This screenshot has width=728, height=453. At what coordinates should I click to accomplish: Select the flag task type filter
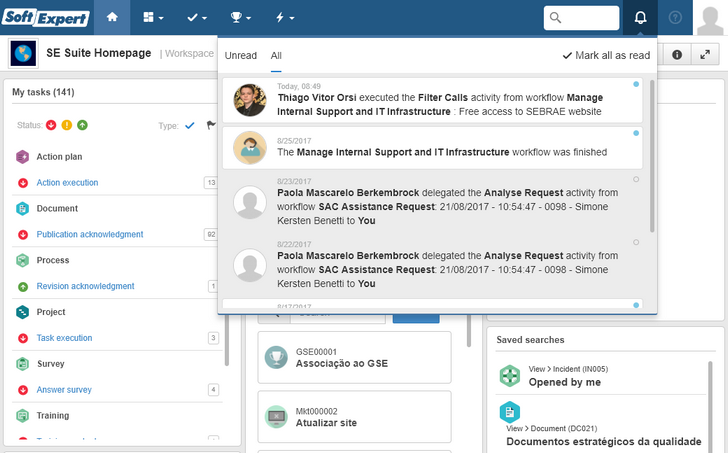[211, 125]
